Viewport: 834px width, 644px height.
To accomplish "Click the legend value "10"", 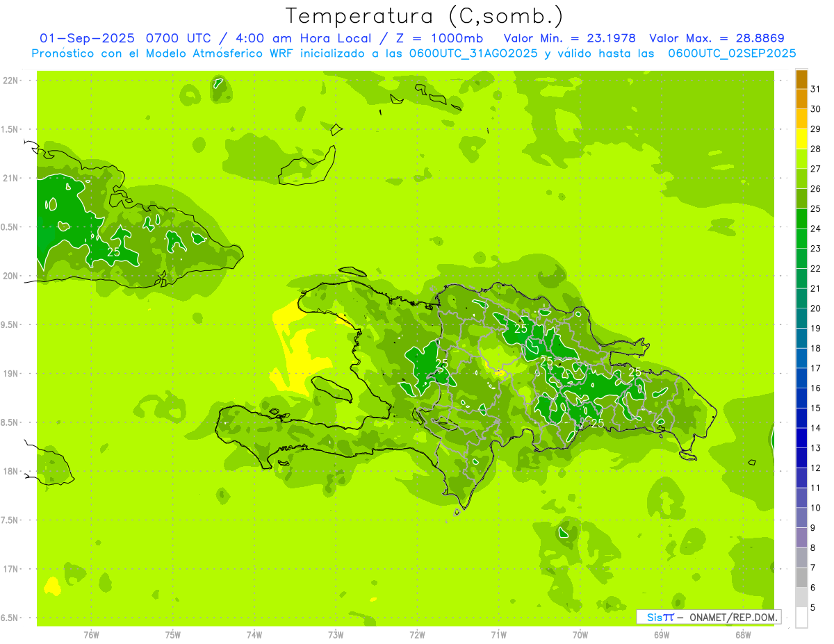I will 816,508.
